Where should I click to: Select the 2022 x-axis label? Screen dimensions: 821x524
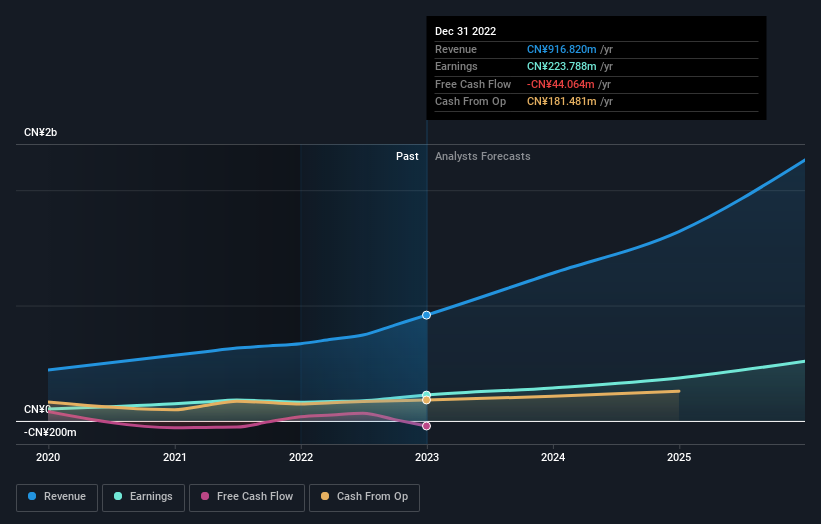301,458
